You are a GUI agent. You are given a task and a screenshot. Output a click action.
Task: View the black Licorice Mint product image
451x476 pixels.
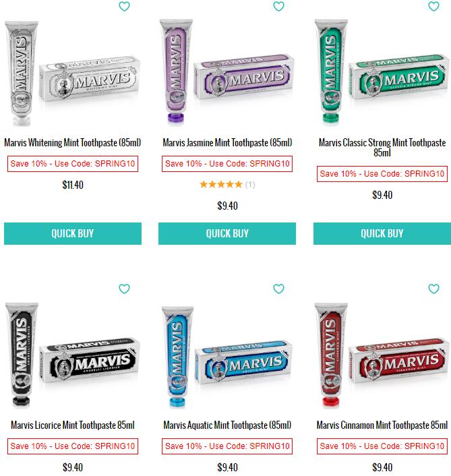point(73,355)
